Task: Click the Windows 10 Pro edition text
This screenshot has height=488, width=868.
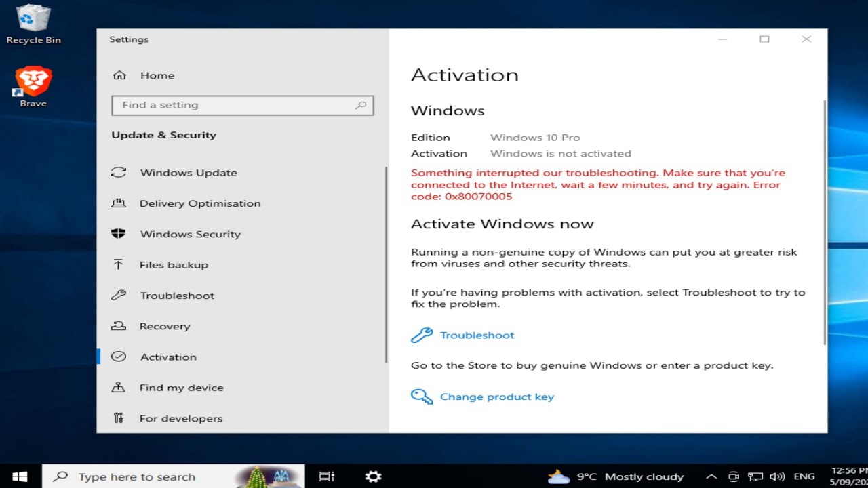Action: [535, 138]
